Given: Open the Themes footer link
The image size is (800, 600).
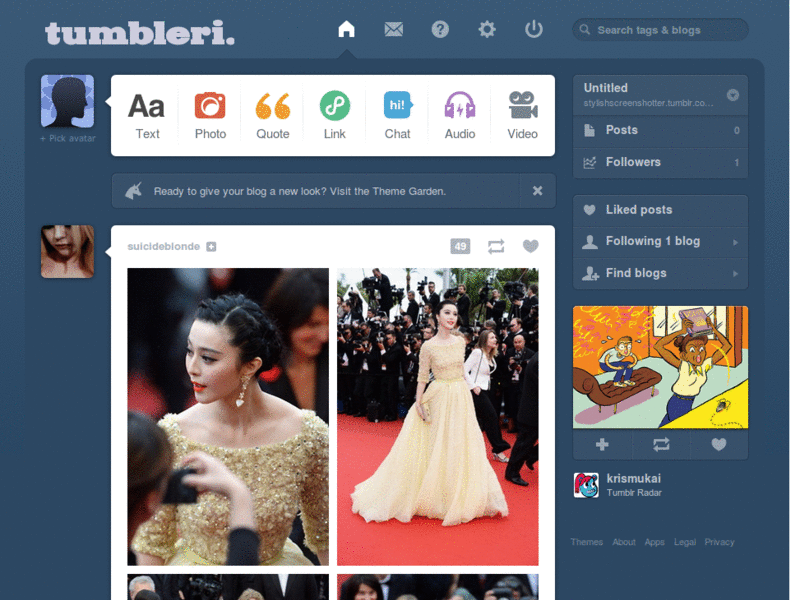Looking at the screenshot, I should [x=587, y=542].
